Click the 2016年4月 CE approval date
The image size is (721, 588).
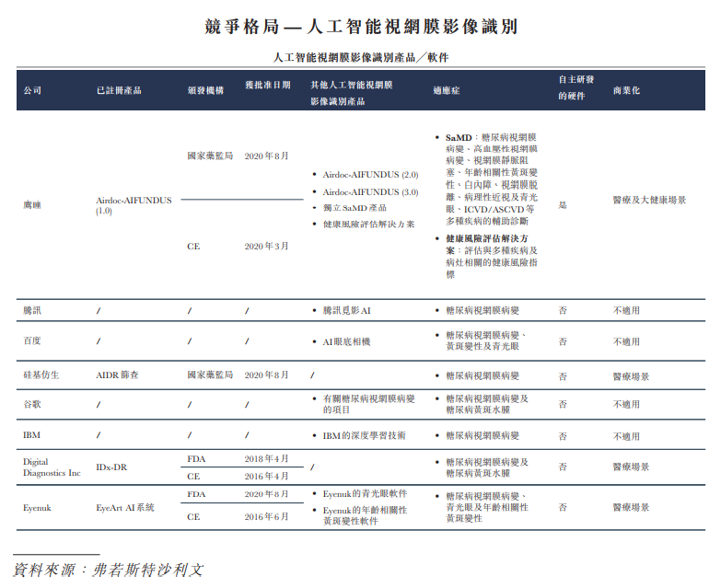[x=266, y=477]
